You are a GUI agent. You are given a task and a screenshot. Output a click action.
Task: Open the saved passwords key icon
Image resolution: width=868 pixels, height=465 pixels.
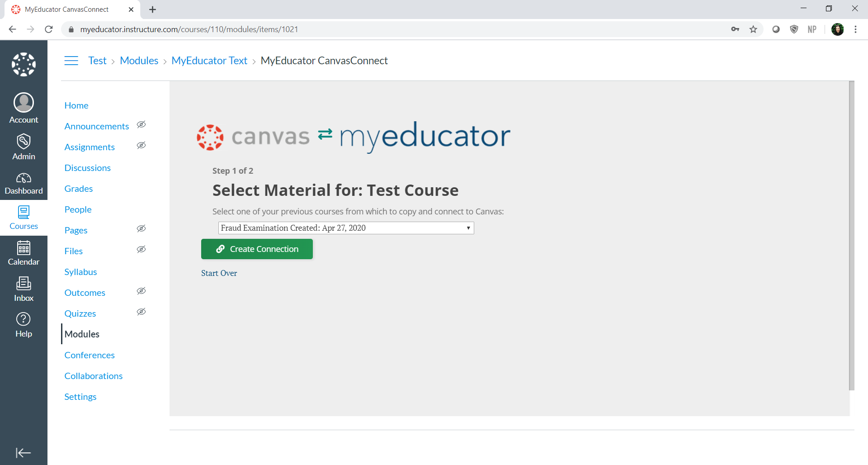click(x=735, y=29)
